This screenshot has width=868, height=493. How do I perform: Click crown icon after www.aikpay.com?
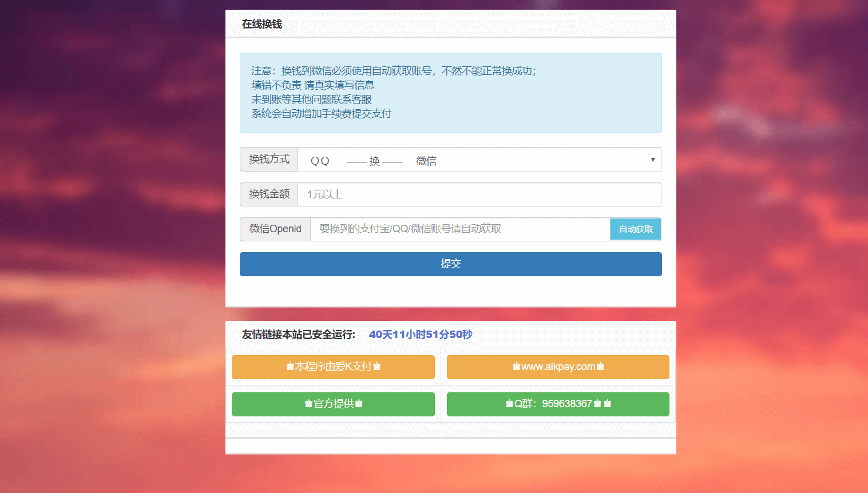(600, 367)
